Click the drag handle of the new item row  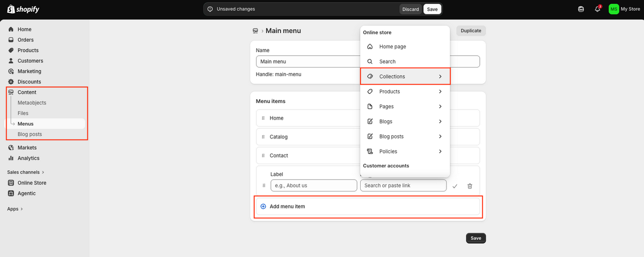point(263,186)
